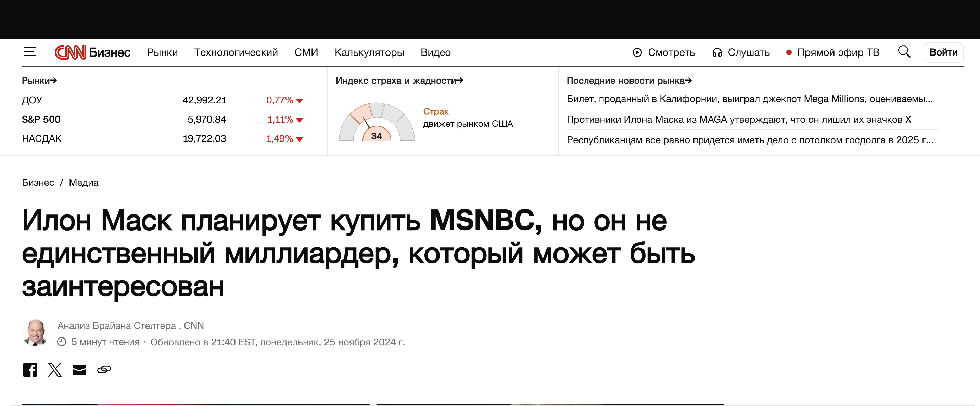Open Видео navigation item
980x406 pixels.
(436, 52)
